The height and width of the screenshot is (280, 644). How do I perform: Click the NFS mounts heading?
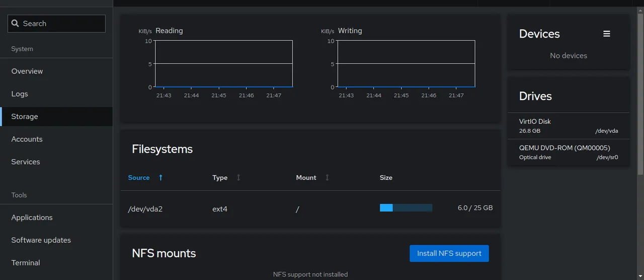(164, 253)
